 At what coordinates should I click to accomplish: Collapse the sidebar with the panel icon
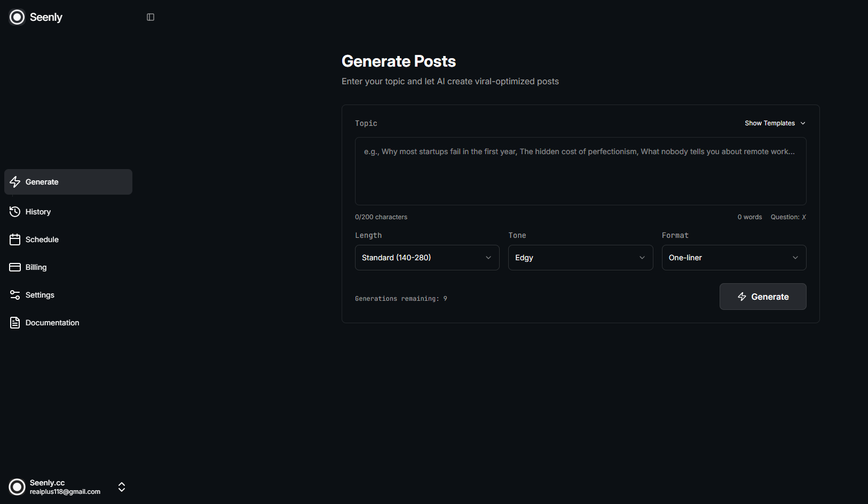click(x=150, y=17)
